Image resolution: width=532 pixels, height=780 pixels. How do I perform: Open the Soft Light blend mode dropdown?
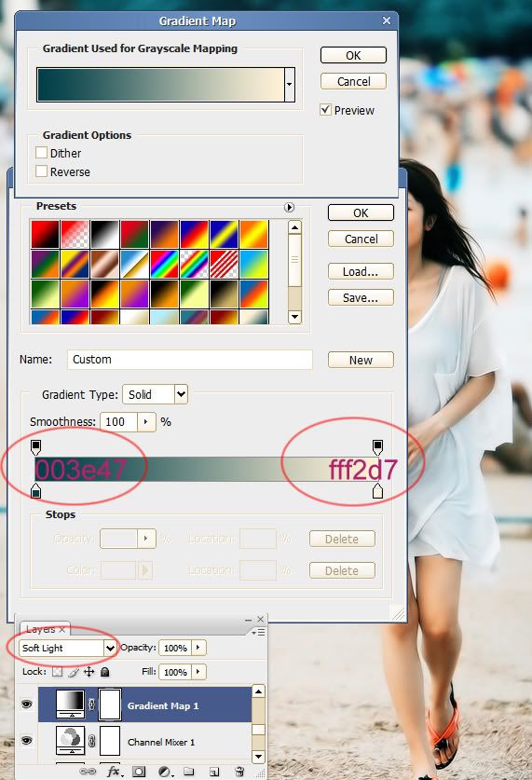pyautogui.click(x=68, y=648)
